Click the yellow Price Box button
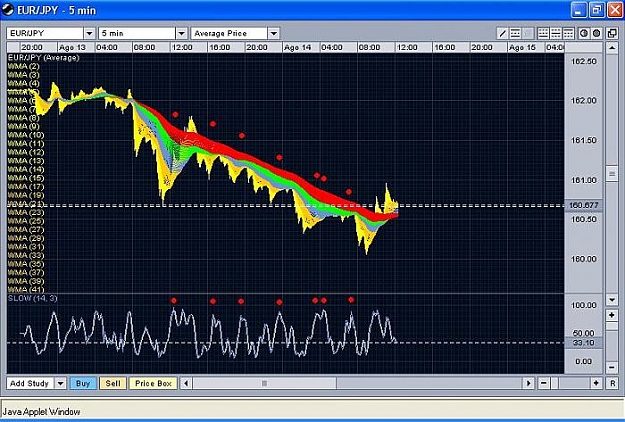Screen dimensions: 625x422 153,383
